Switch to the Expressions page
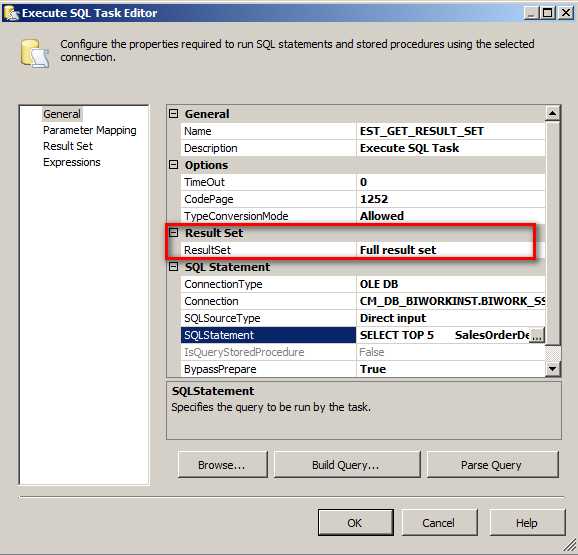This screenshot has height=555, width=578. [x=72, y=162]
